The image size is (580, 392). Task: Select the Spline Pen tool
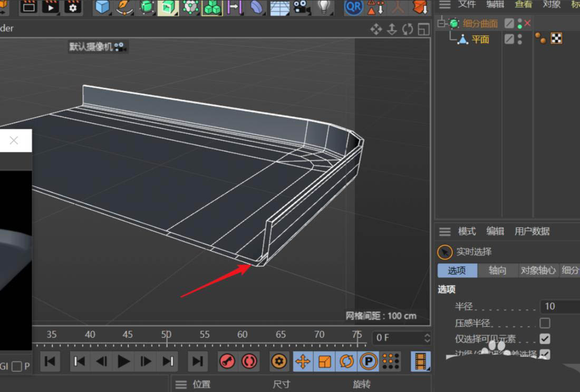[x=124, y=7]
